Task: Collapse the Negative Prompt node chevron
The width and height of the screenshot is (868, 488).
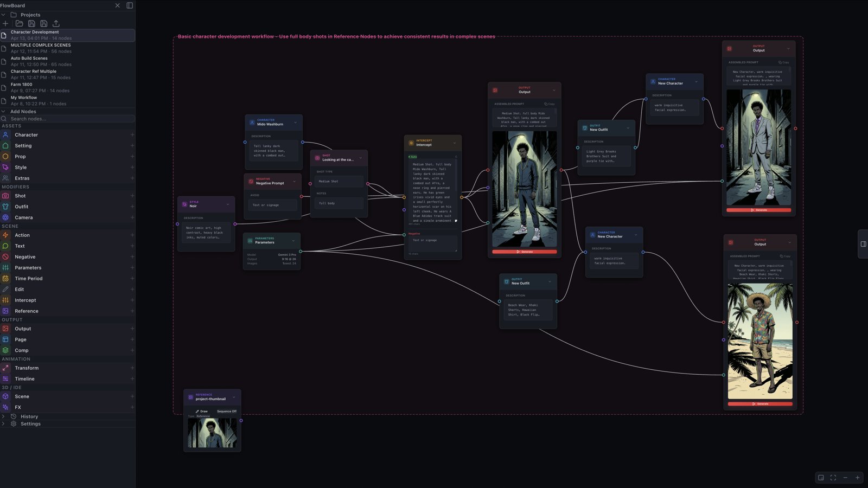Action: pyautogui.click(x=295, y=182)
